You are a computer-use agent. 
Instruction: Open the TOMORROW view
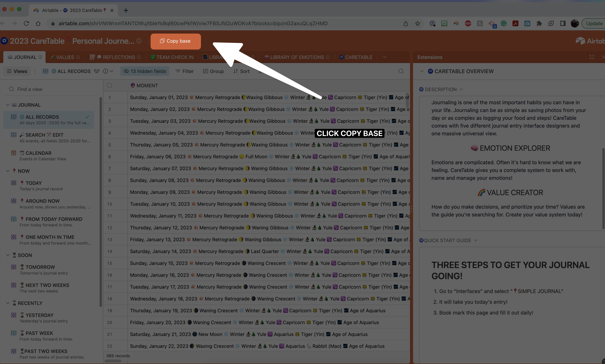pyautogui.click(x=49, y=270)
